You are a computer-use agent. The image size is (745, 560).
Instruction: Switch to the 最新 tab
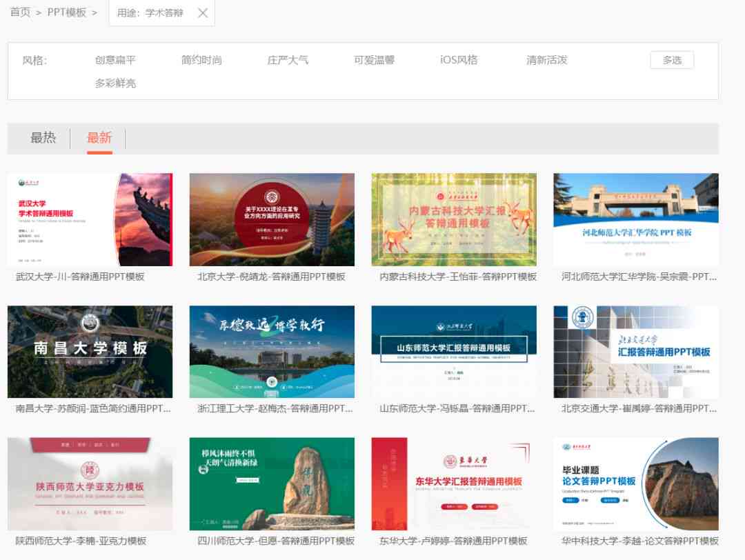click(99, 138)
